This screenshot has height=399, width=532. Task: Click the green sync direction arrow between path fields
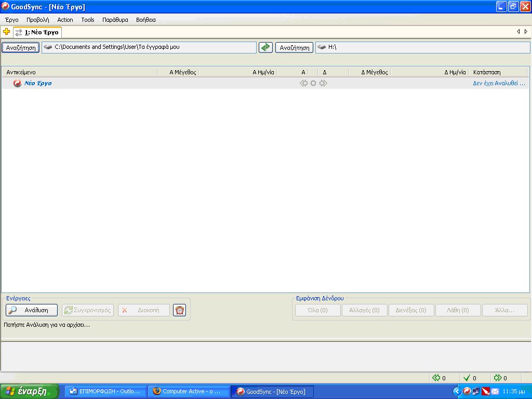[265, 47]
